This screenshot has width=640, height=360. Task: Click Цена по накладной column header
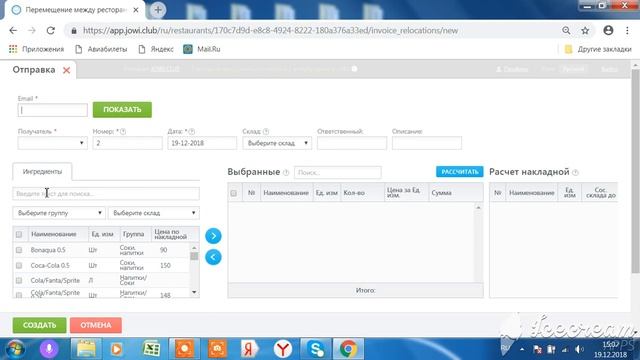[x=171, y=234]
